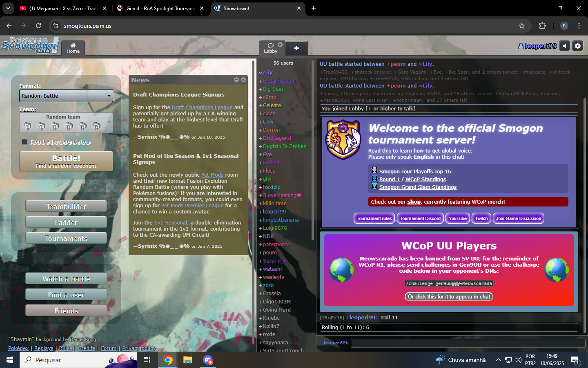Minimize the News panel

[236, 80]
